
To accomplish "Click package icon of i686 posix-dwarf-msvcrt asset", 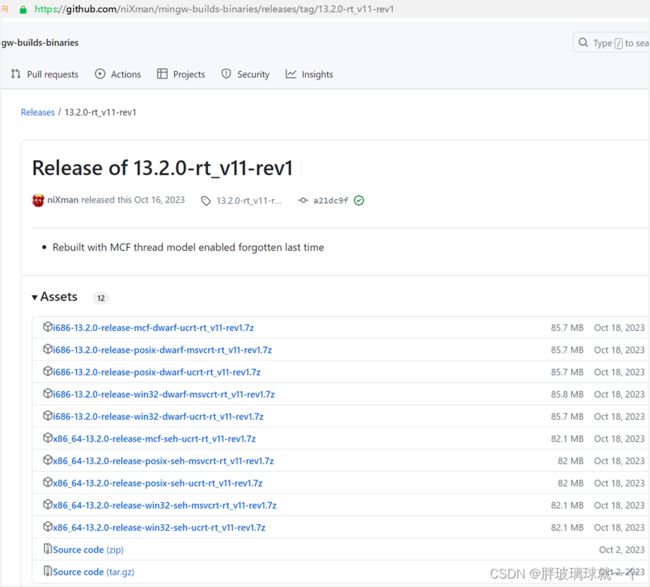I will click(48, 349).
